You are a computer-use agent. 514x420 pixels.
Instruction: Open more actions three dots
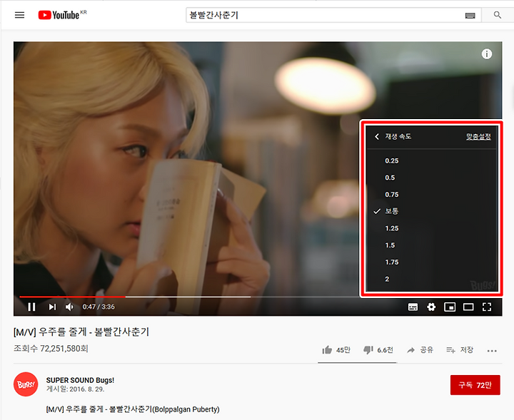[x=492, y=351]
